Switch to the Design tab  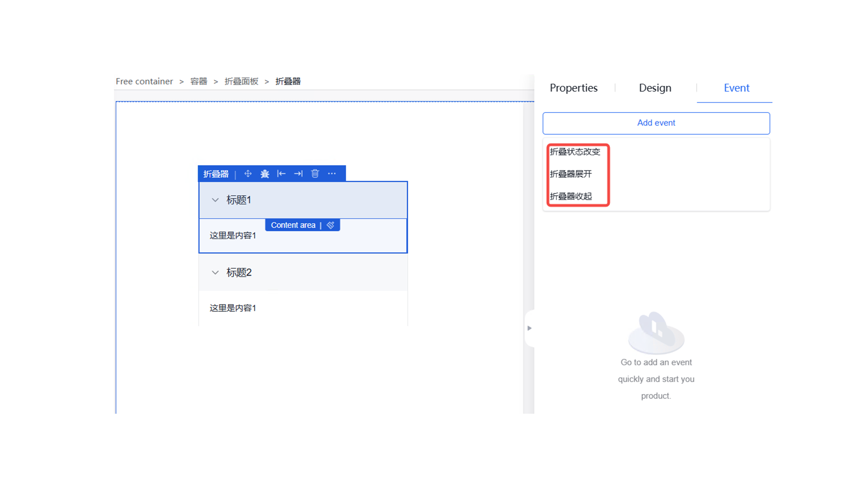pyautogui.click(x=655, y=88)
